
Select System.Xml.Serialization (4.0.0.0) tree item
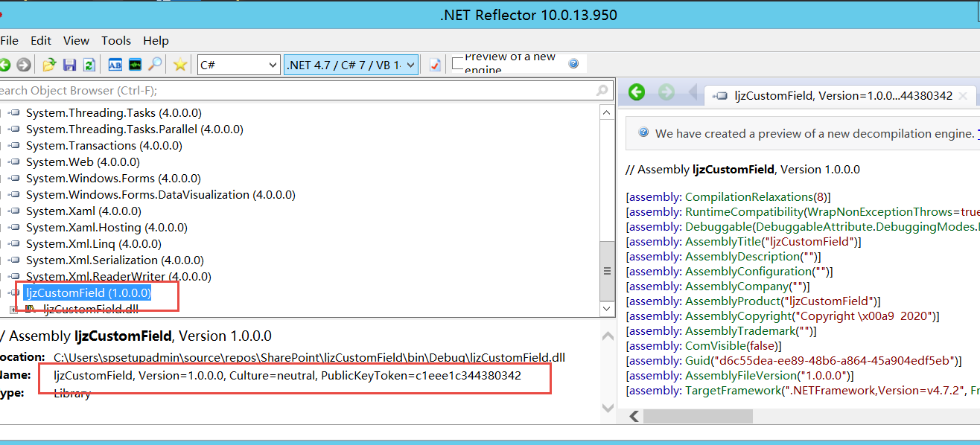click(x=115, y=260)
